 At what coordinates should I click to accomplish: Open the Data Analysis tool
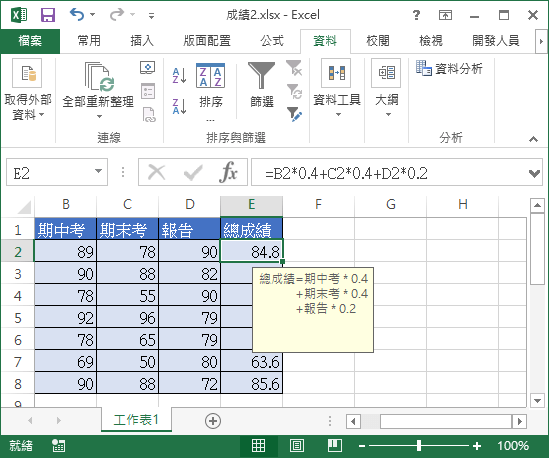point(450,68)
